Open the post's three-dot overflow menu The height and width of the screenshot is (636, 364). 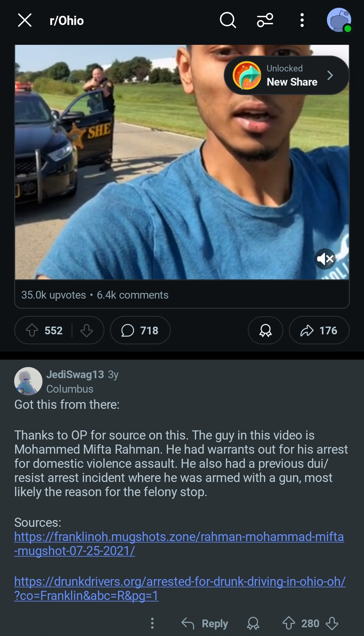tap(302, 20)
